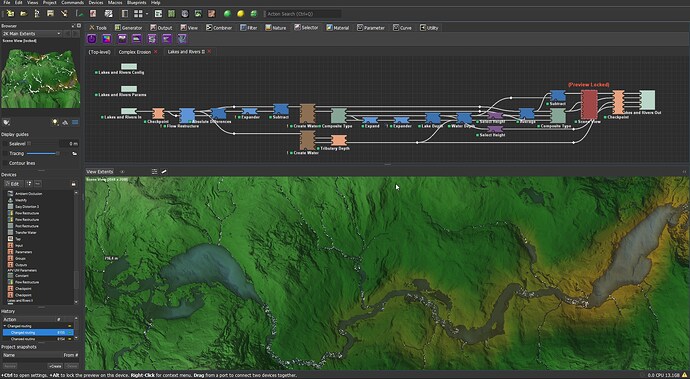
Task: Click the folder icon next to Tracing slider
Action: (x=74, y=153)
